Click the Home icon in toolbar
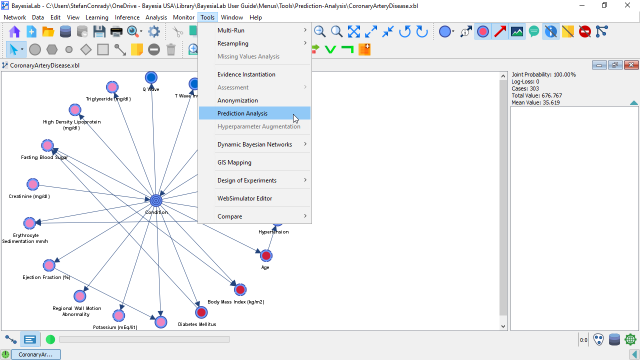This screenshot has height=360, width=640. point(14,31)
